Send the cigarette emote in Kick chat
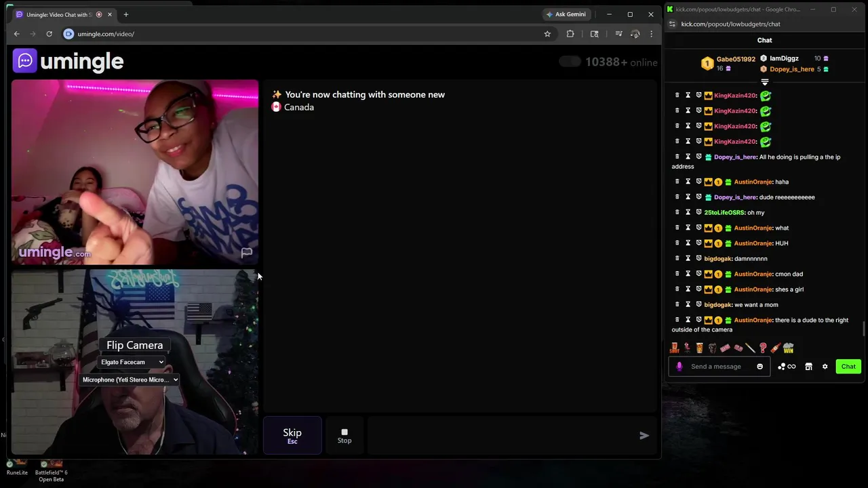The width and height of the screenshot is (868, 488). click(750, 348)
